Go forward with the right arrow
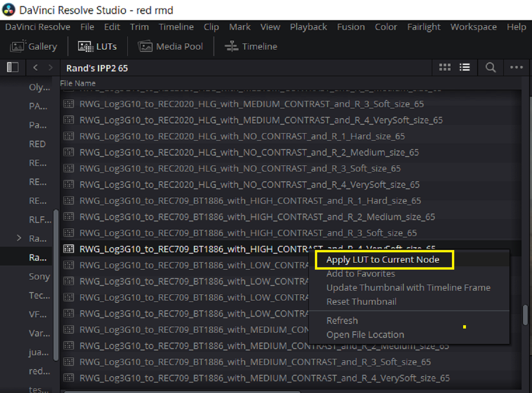 point(51,67)
